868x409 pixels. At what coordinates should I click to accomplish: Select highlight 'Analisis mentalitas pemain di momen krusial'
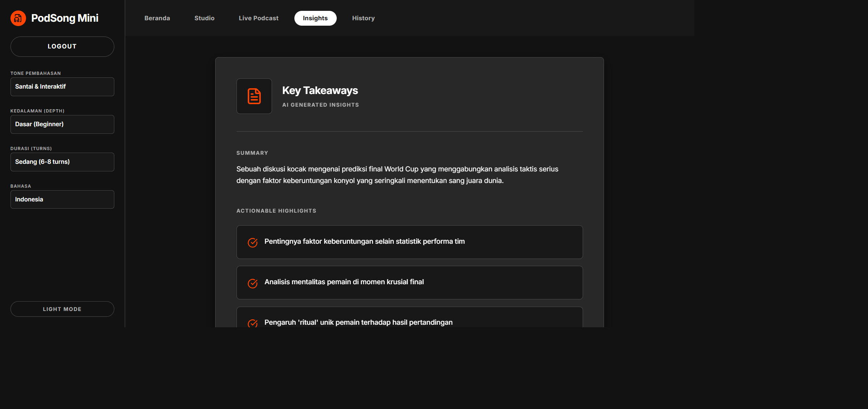[409, 282]
